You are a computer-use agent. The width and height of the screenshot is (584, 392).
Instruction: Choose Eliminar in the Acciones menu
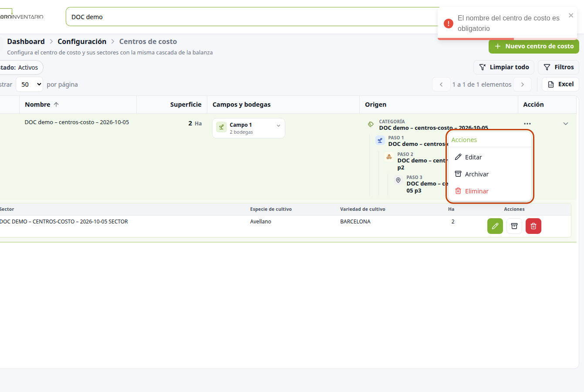[490, 191]
